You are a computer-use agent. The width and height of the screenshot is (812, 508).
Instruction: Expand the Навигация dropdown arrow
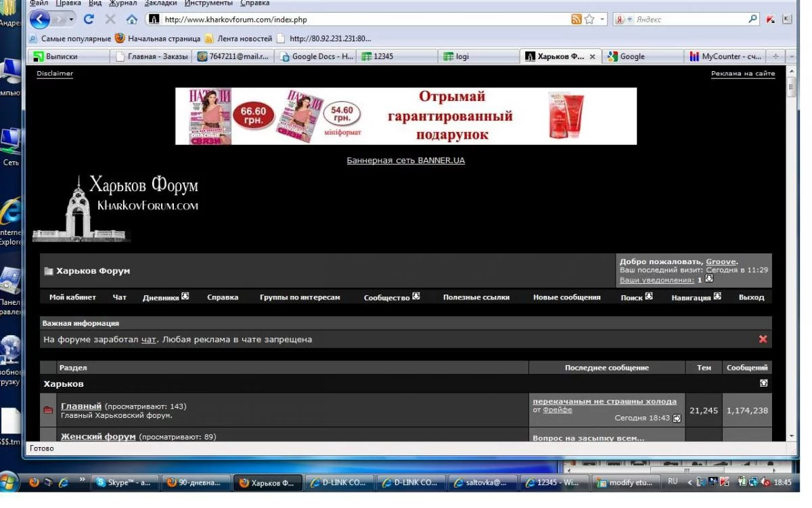[x=717, y=296]
